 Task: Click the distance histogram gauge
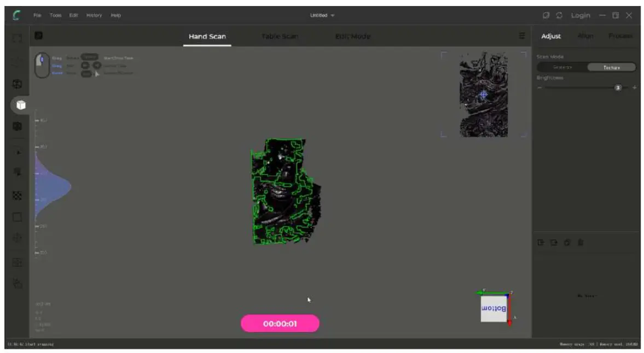[53, 186]
